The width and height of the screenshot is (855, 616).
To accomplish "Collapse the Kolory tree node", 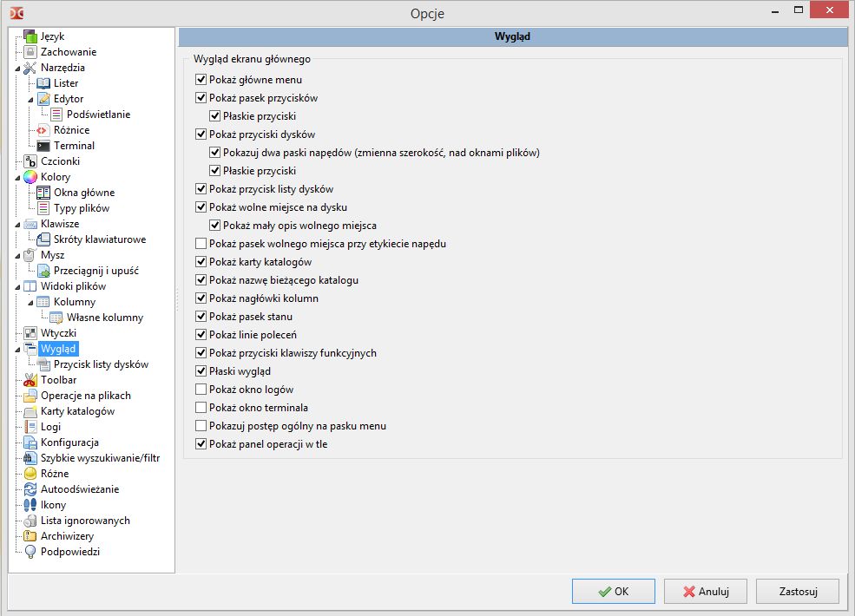I will (17, 178).
